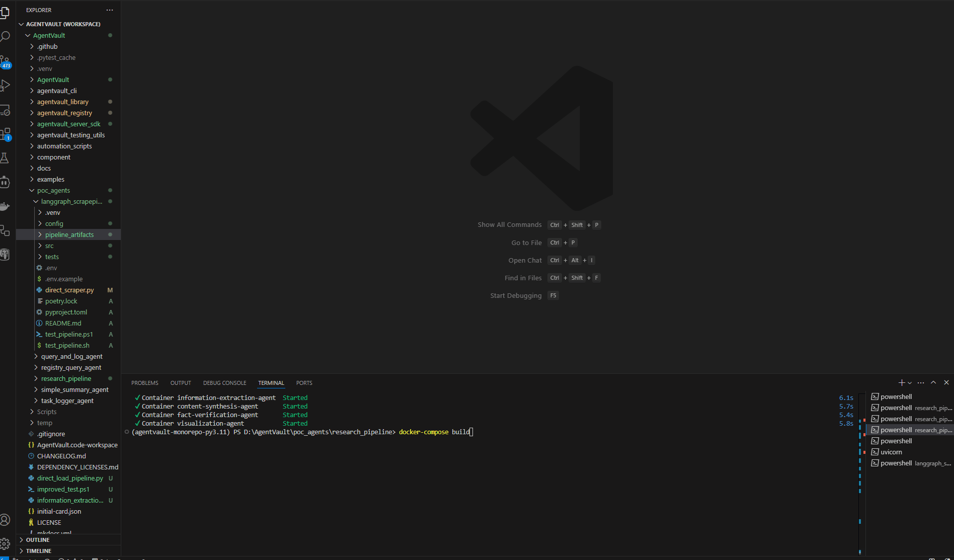Open improved_test.ps1 file

[x=63, y=489]
